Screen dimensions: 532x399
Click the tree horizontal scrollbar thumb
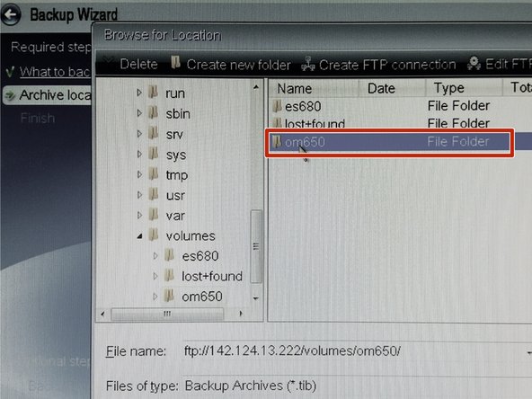[x=168, y=314]
